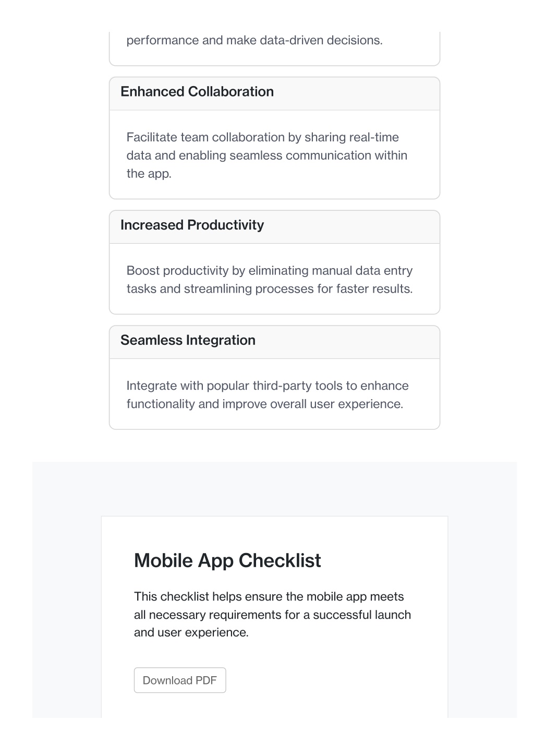This screenshot has width=534, height=756.
Task: Select the Increased Productivity card header
Action: point(274,227)
